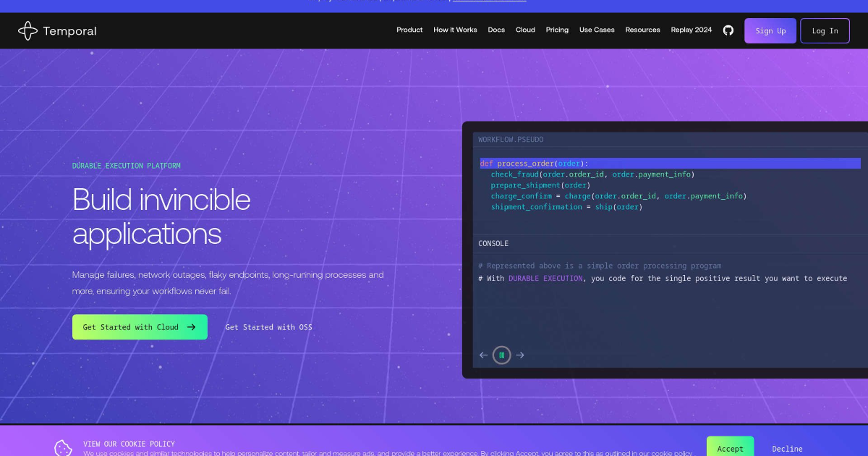Expand the Resources menu
This screenshot has height=456, width=868.
[x=642, y=30]
